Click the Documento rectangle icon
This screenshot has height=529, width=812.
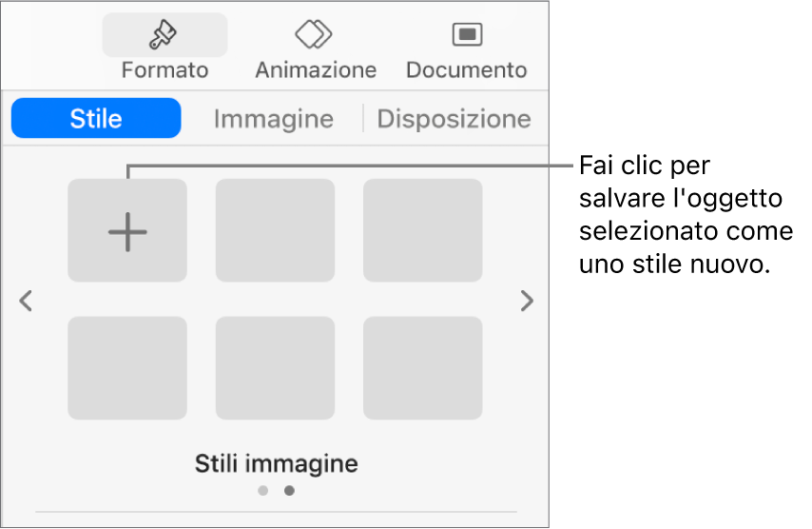[x=466, y=35]
